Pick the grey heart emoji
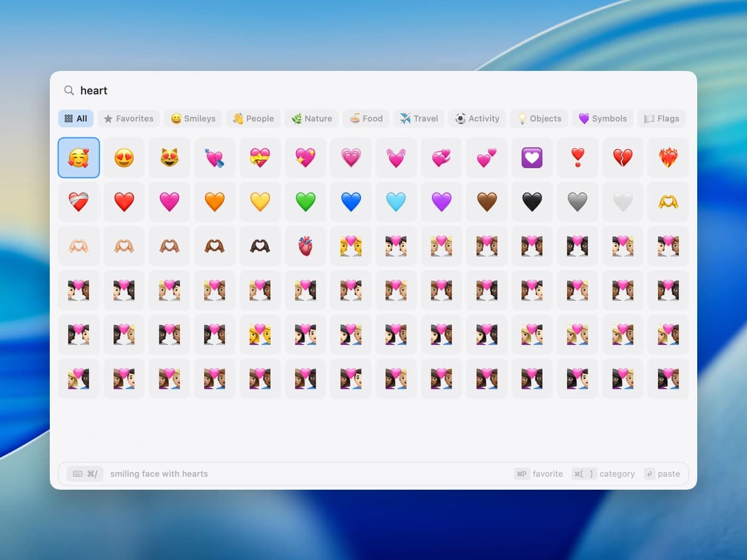 click(578, 202)
